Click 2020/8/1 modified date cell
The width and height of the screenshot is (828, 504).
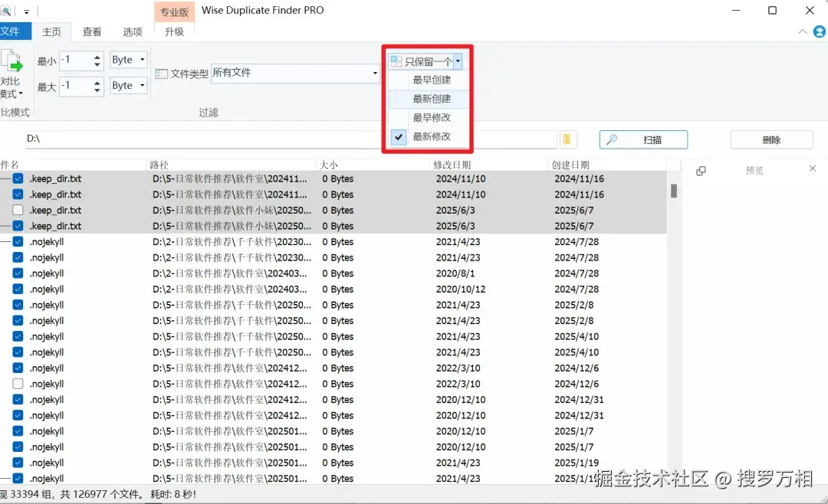(455, 273)
